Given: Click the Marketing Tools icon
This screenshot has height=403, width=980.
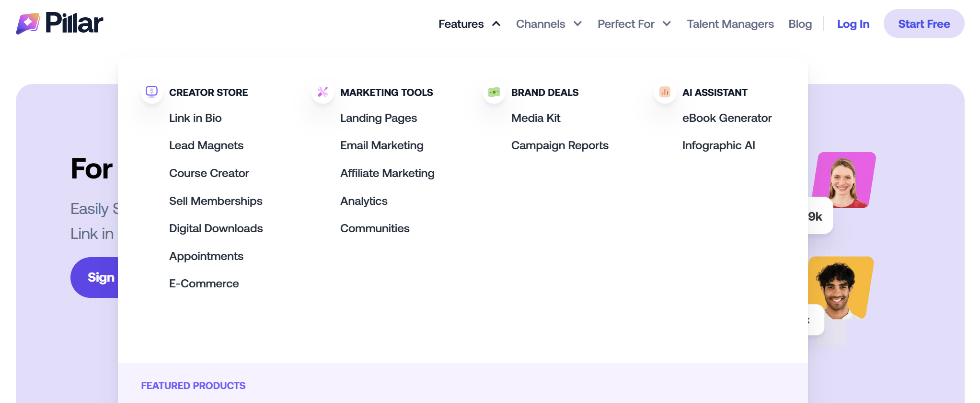Looking at the screenshot, I should (x=323, y=92).
